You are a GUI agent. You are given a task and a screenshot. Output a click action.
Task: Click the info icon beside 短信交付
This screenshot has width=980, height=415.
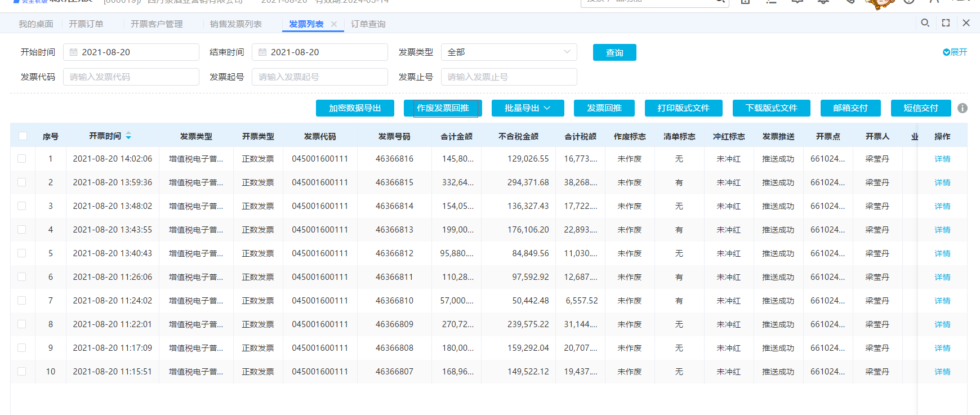pos(963,108)
